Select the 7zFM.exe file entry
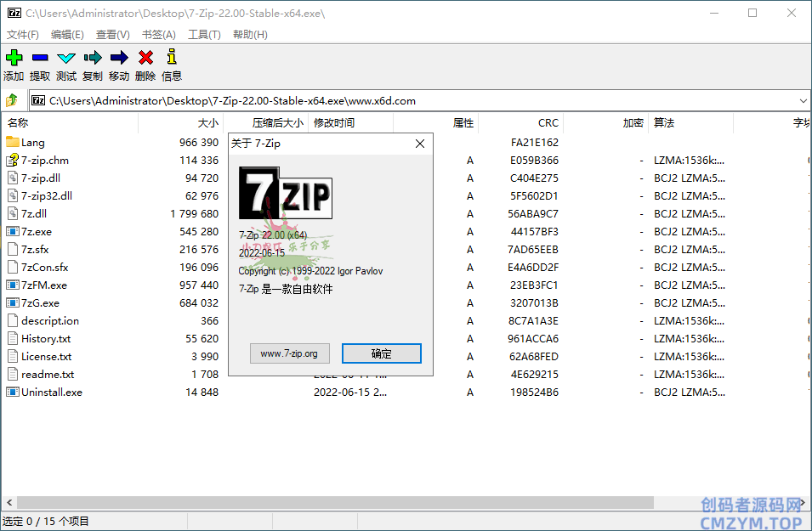Viewport: 812px width, 531px height. (43, 285)
